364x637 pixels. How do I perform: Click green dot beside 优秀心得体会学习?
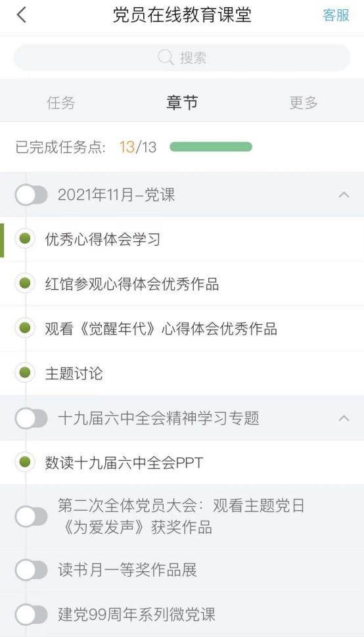(x=25, y=239)
